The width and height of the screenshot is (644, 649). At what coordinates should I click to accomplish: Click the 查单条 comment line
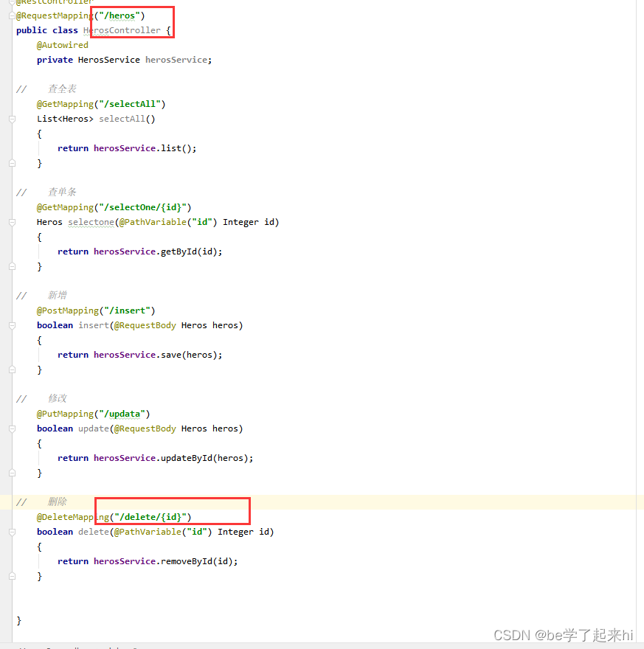coord(46,192)
